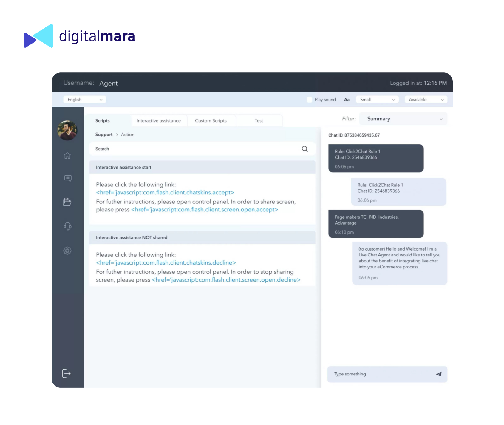Switch to Interactive assistance tab
Screen dimensions: 504x425
pyautogui.click(x=159, y=121)
